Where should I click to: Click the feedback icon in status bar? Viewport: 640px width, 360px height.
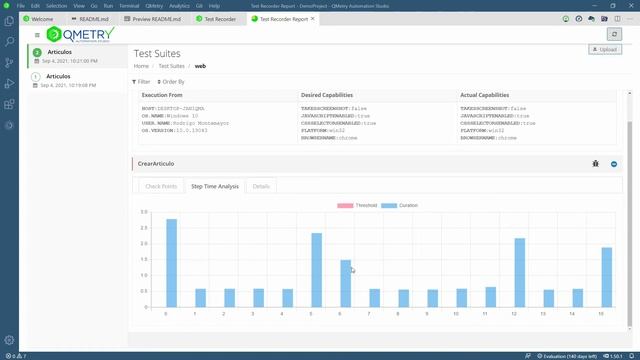point(528,356)
